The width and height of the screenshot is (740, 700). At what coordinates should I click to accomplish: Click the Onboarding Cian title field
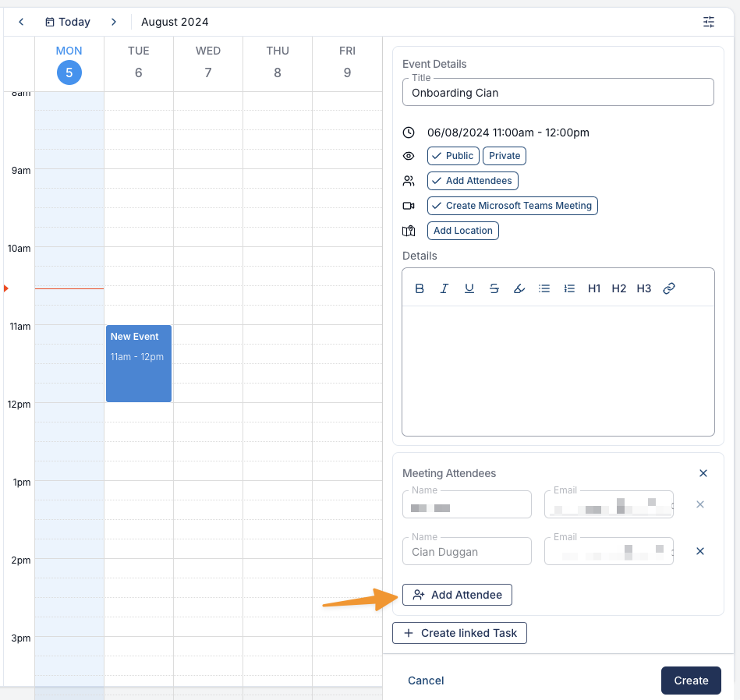(x=558, y=93)
